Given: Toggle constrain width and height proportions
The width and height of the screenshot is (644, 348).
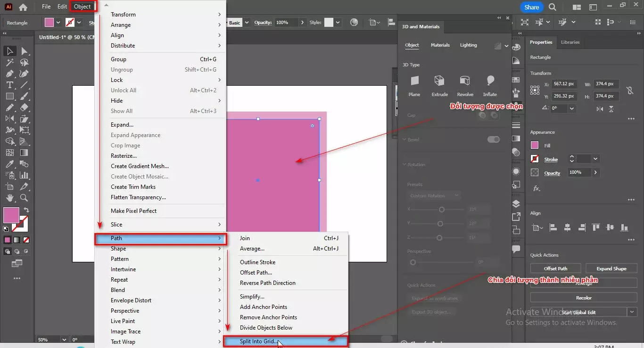Looking at the screenshot, I should click(629, 90).
